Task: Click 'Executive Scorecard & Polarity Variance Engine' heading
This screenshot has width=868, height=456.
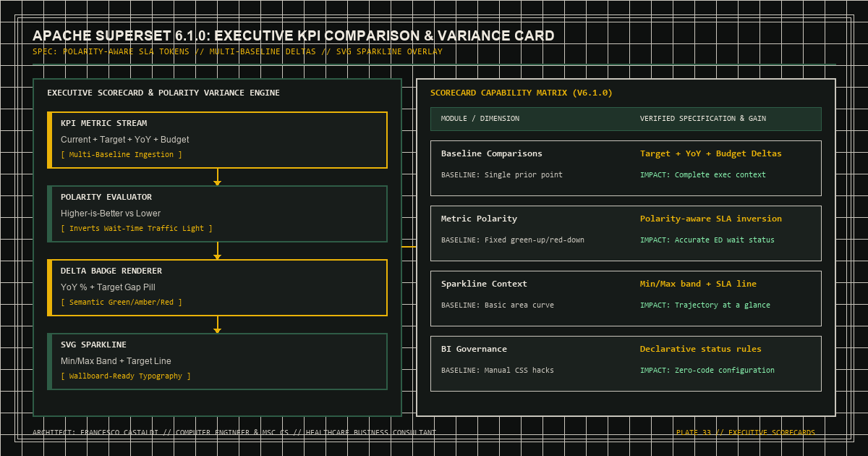Action: coord(163,93)
